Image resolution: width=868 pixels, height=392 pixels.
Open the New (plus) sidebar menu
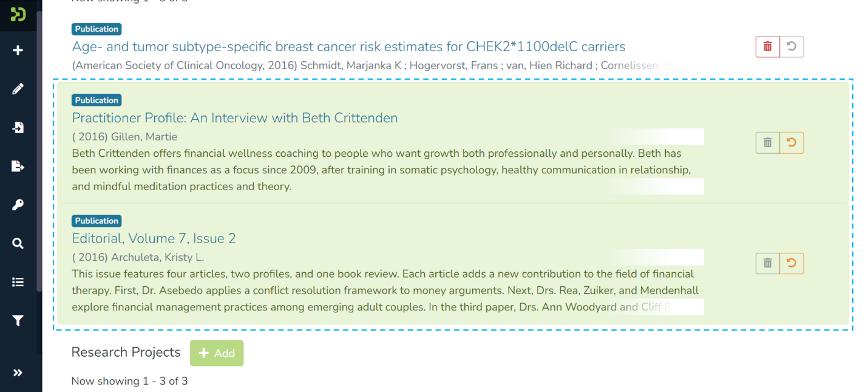point(18,50)
